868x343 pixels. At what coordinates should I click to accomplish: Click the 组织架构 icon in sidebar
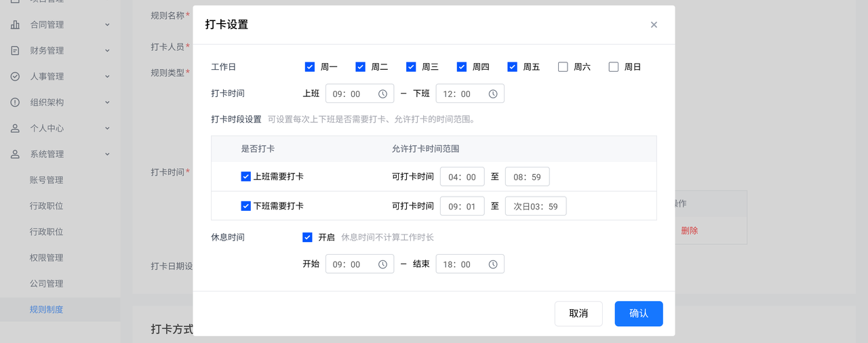tap(15, 102)
